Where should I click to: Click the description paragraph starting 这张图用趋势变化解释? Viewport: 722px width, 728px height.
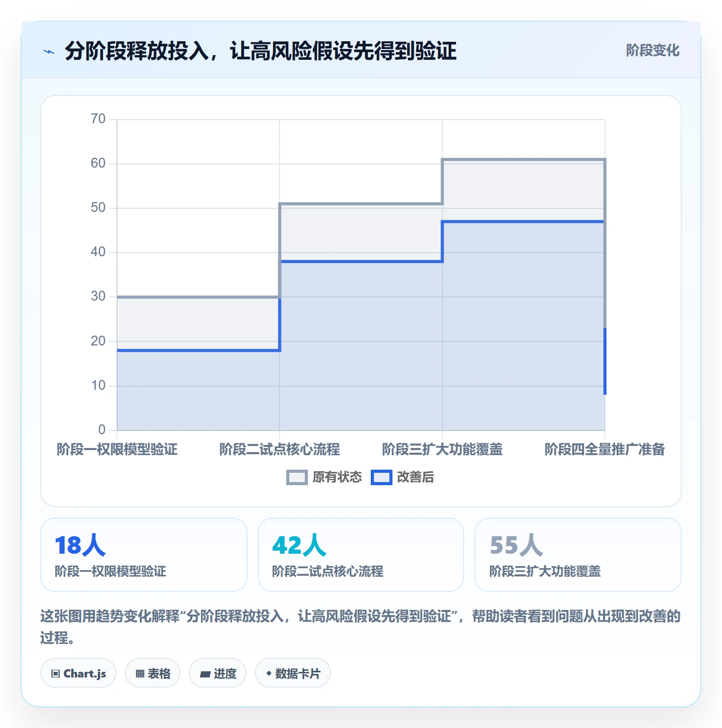pyautogui.click(x=360, y=627)
